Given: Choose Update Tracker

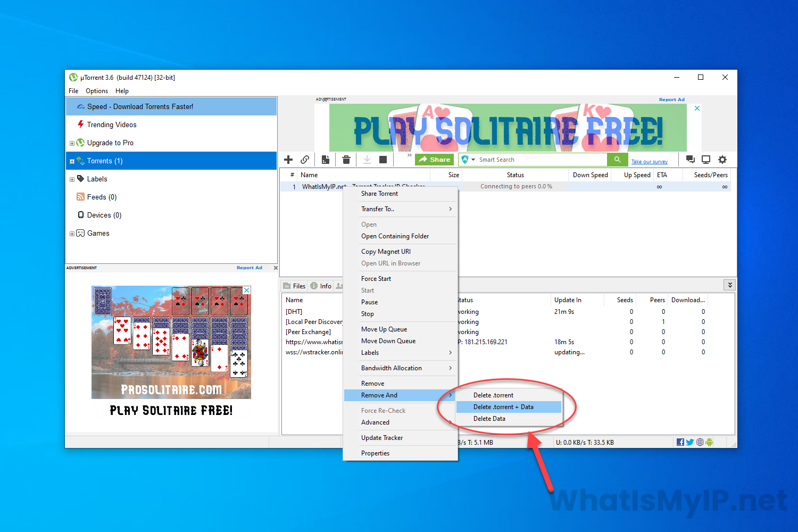Looking at the screenshot, I should pyautogui.click(x=401, y=438).
